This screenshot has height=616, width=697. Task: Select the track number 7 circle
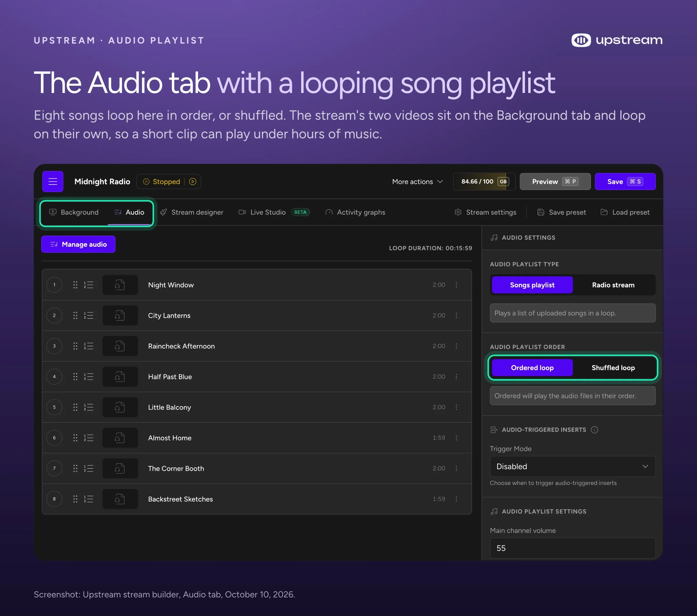click(54, 468)
